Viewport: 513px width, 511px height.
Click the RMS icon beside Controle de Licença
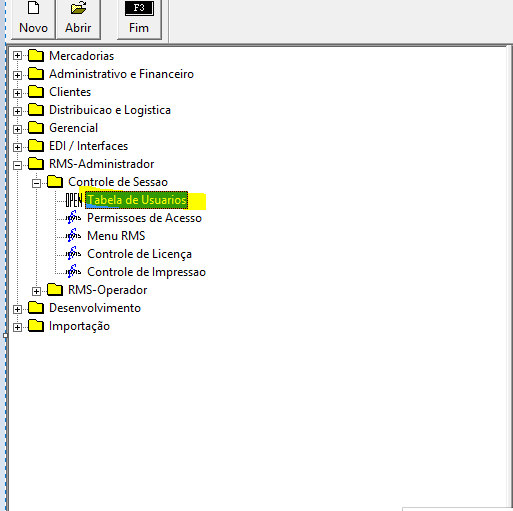74,253
